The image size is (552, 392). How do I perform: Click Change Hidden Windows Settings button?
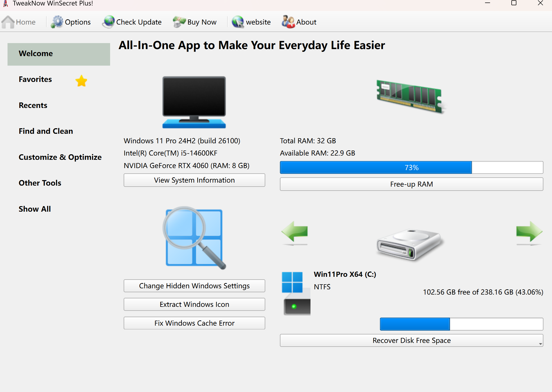[x=194, y=286]
